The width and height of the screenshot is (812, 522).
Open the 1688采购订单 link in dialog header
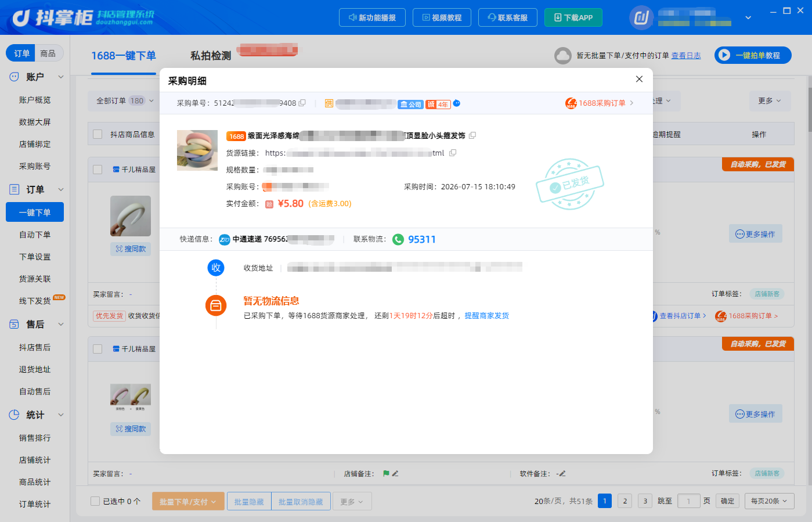tap(600, 103)
